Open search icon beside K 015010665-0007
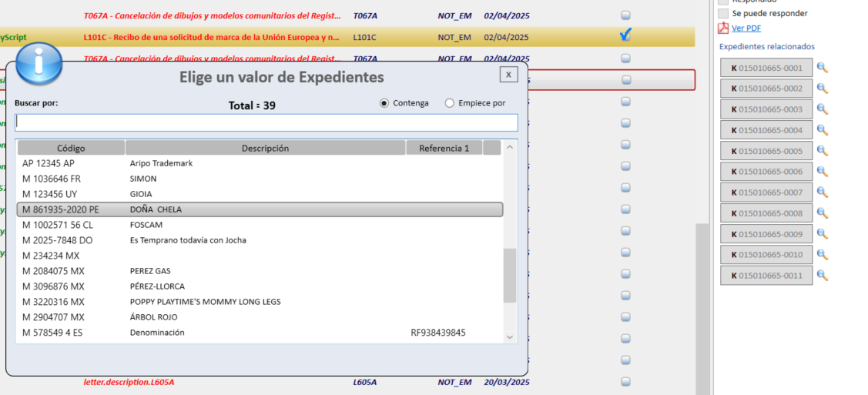The height and width of the screenshot is (395, 868). point(822,192)
